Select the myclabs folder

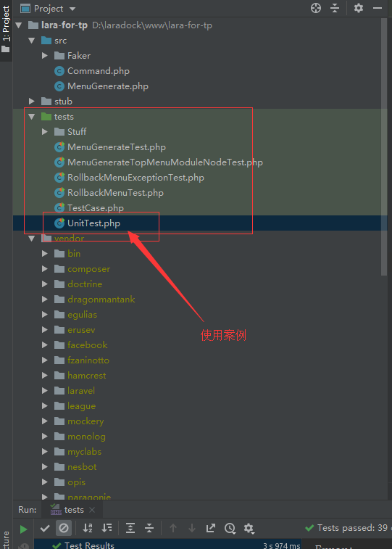[84, 452]
